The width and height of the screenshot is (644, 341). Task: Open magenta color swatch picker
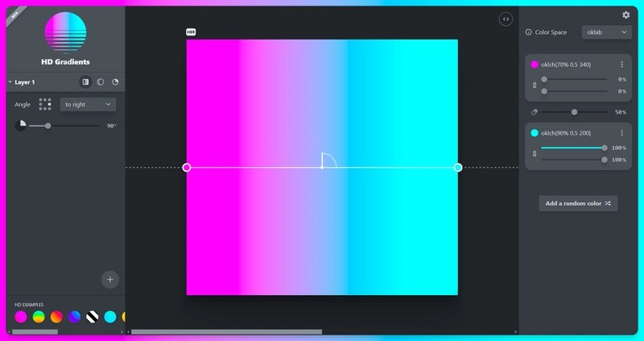[x=535, y=64]
